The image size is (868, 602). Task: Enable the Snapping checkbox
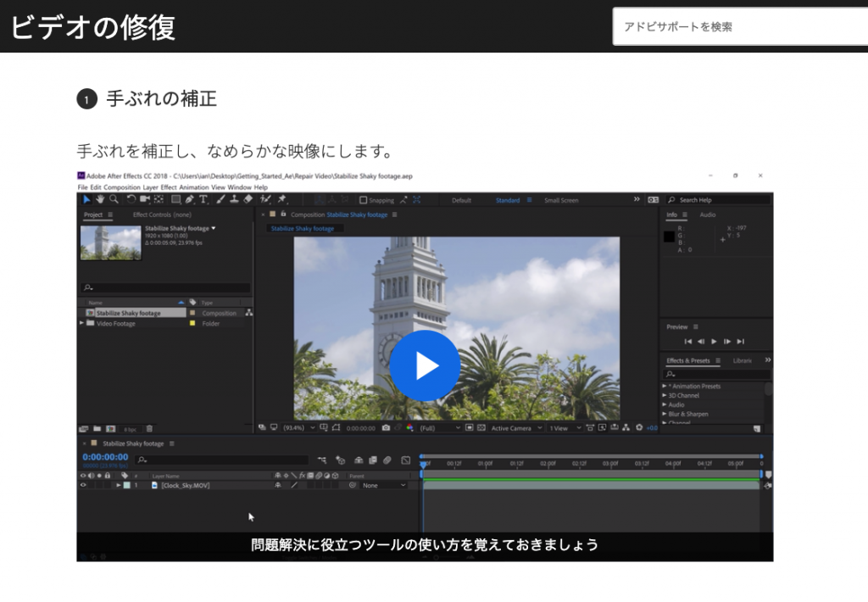point(364,200)
